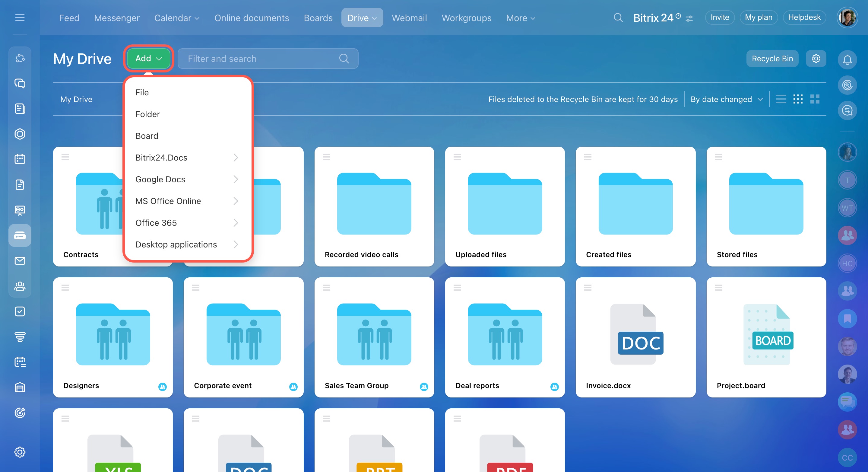Go to the Webmail tab
Screen dimensions: 868x472
[x=409, y=18]
